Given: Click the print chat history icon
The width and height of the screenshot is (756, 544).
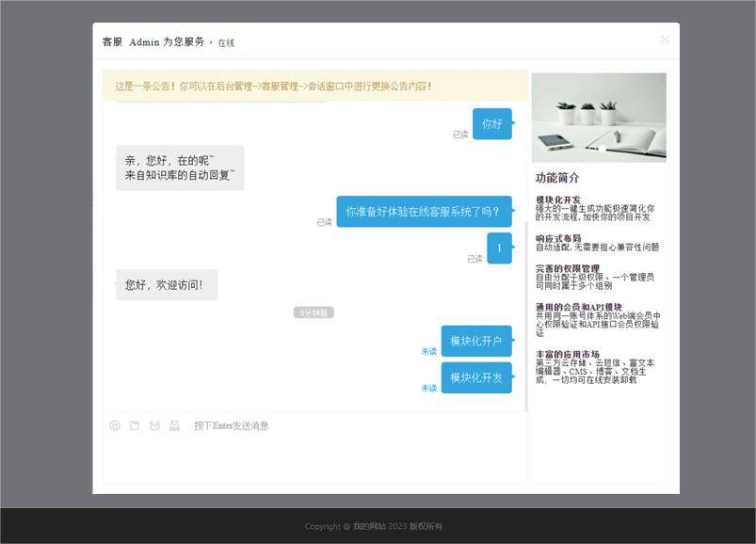Looking at the screenshot, I should coord(174,425).
